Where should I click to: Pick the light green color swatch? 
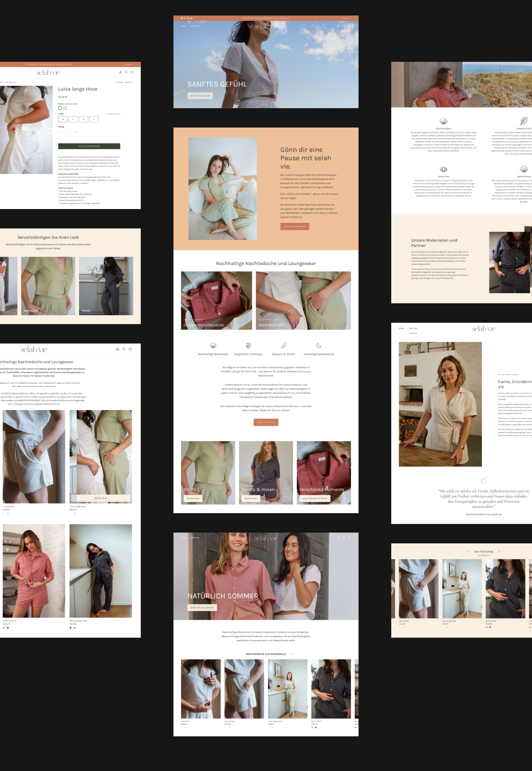pos(65,108)
